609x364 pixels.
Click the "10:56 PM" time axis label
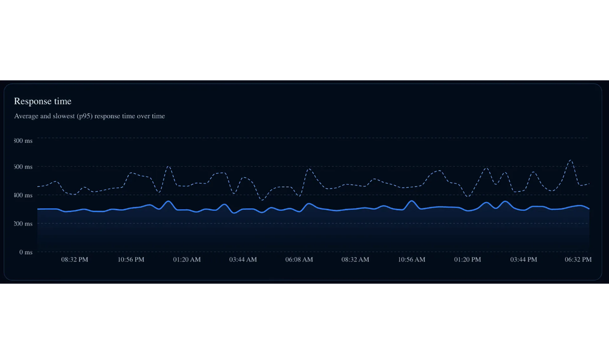click(x=131, y=260)
